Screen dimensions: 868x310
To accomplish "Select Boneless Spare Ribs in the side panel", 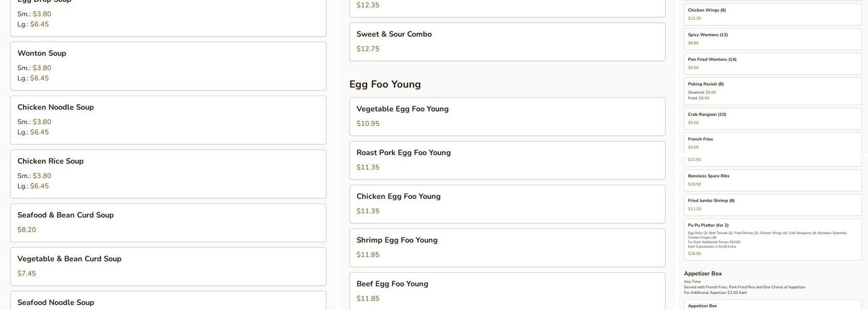I will tap(773, 180).
